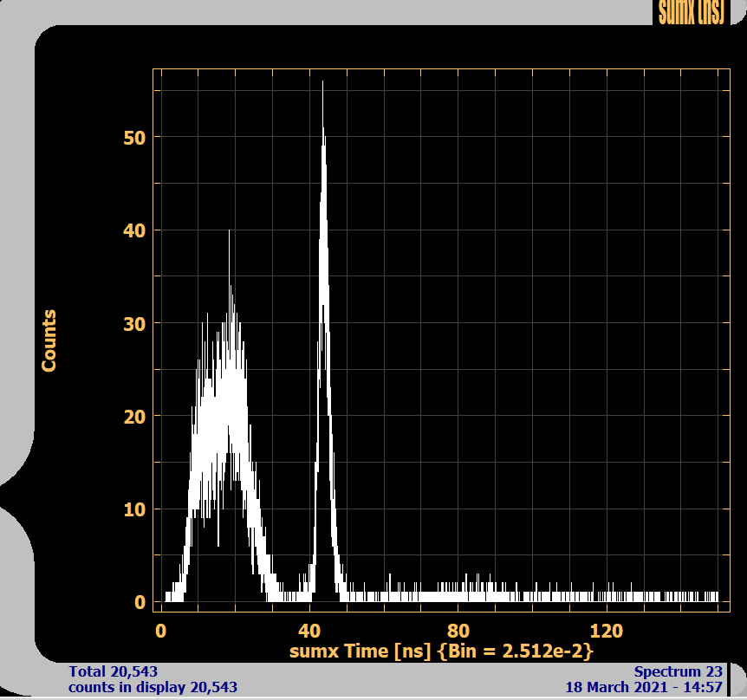This screenshot has width=747, height=700.
Task: Click the y-axis tick label 0
Action: coord(140,602)
